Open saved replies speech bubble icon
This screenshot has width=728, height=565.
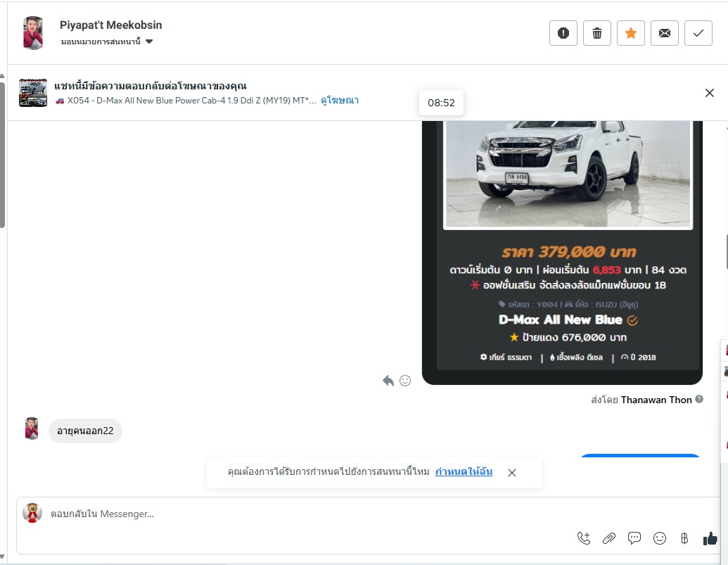coord(634,538)
